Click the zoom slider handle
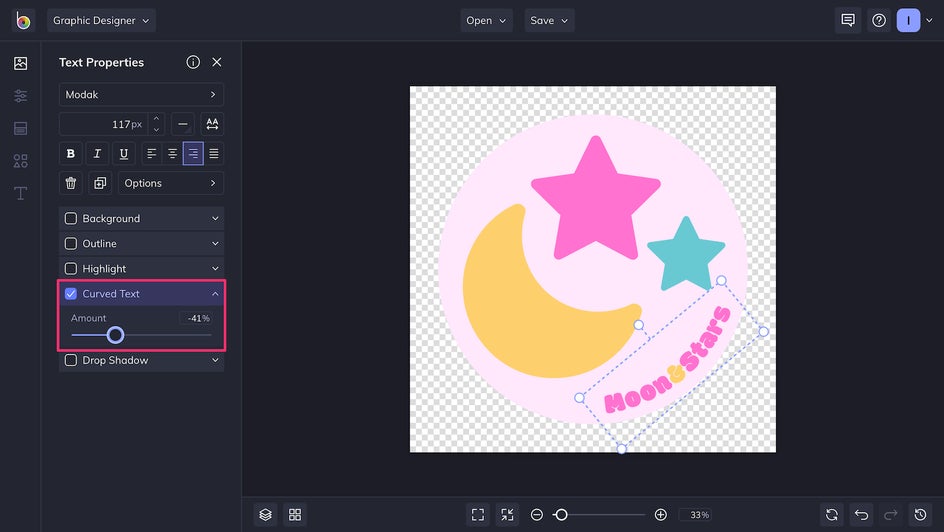 [x=561, y=515]
